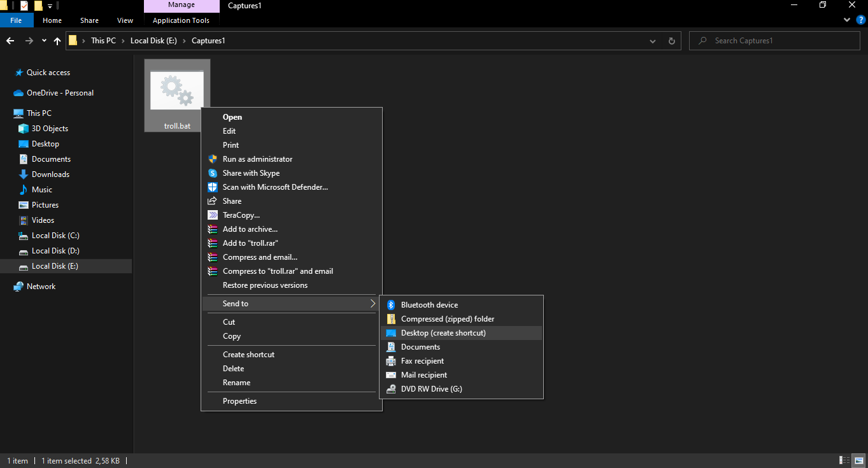
Task: Click the OneDrive cloud icon in sidebar
Action: click(x=18, y=93)
